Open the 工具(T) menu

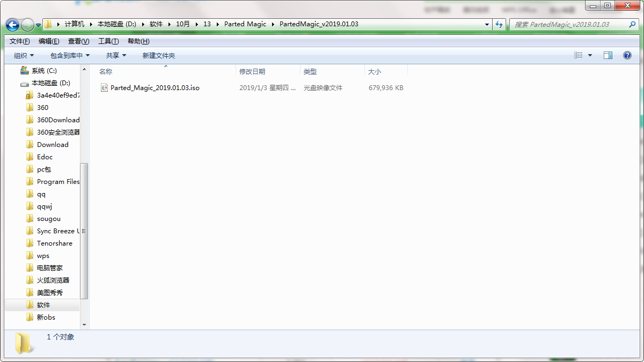click(x=108, y=41)
